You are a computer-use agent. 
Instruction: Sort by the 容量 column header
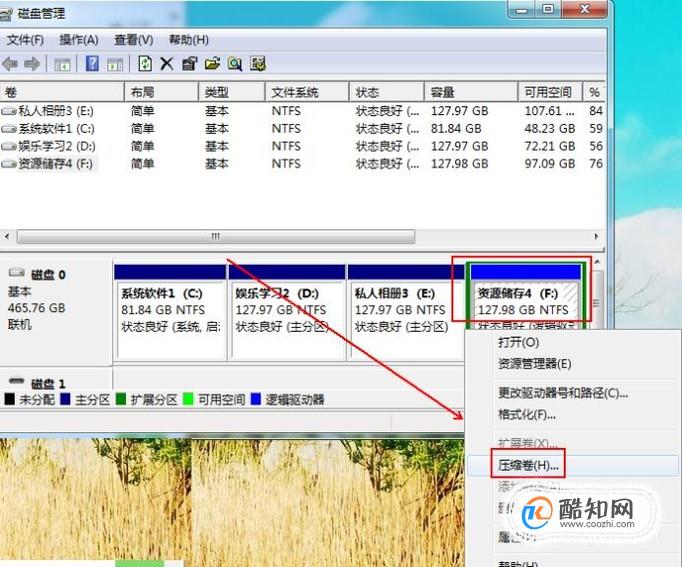[471, 92]
